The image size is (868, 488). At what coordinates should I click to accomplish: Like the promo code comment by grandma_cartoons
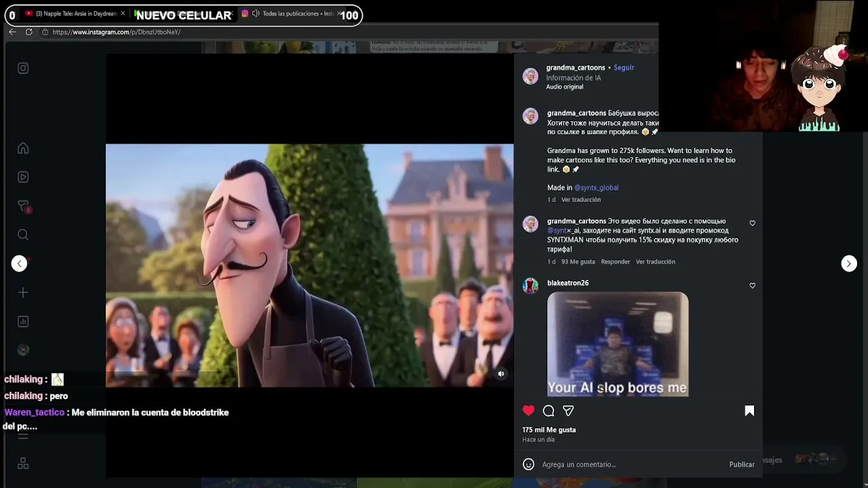click(752, 223)
